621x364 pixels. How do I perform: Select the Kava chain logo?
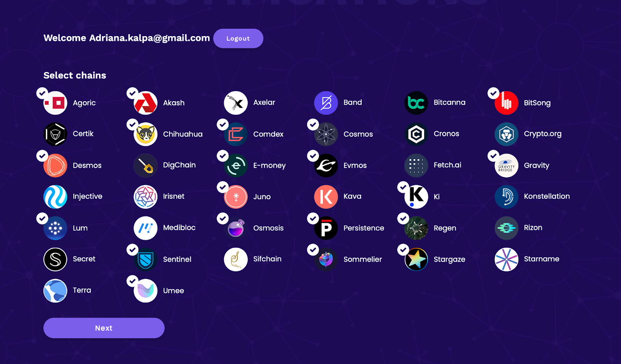pyautogui.click(x=326, y=197)
